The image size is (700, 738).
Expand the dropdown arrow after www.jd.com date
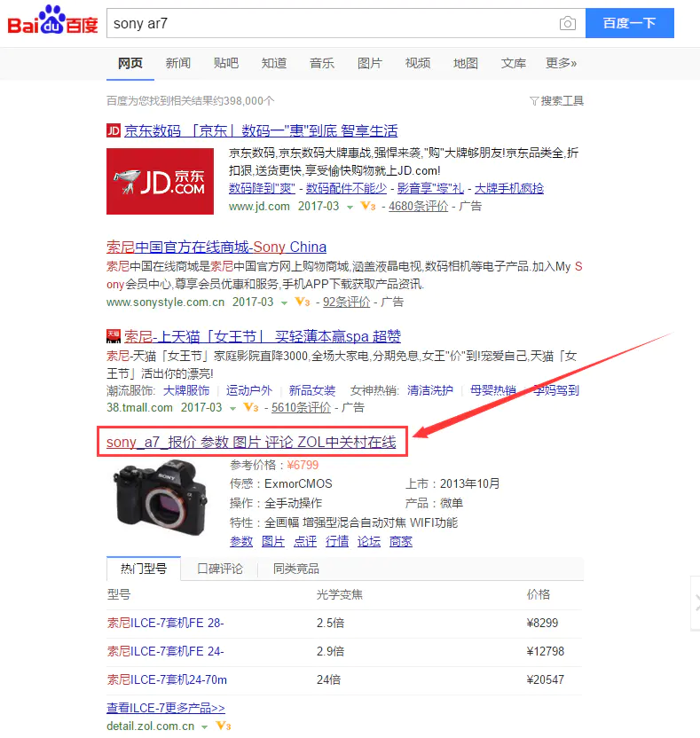(x=350, y=207)
